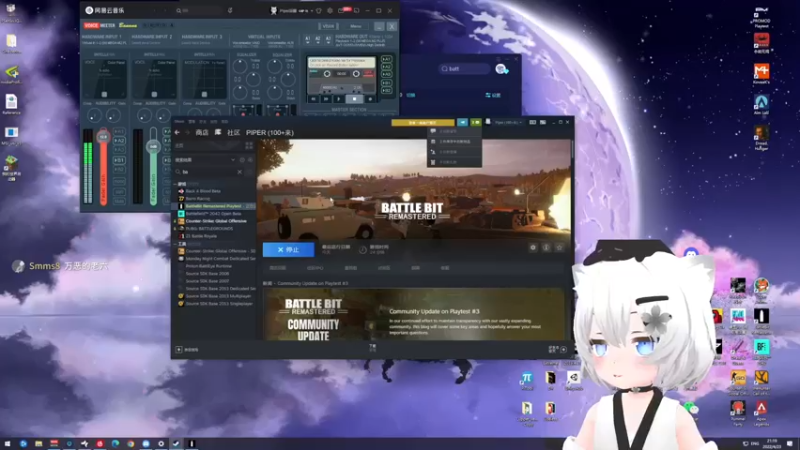Open NetEase Music skin icon
Image resolution: width=800 pixels, height=450 pixels.
(x=319, y=10)
